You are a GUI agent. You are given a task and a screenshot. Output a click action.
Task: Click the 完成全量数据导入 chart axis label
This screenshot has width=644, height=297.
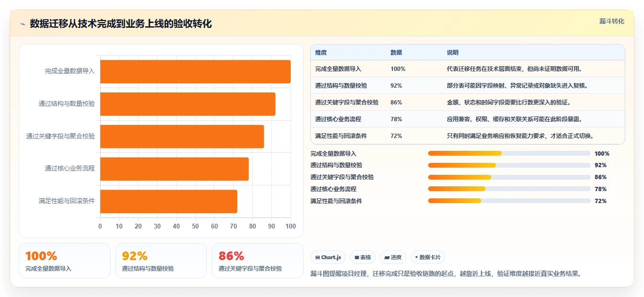coord(70,71)
